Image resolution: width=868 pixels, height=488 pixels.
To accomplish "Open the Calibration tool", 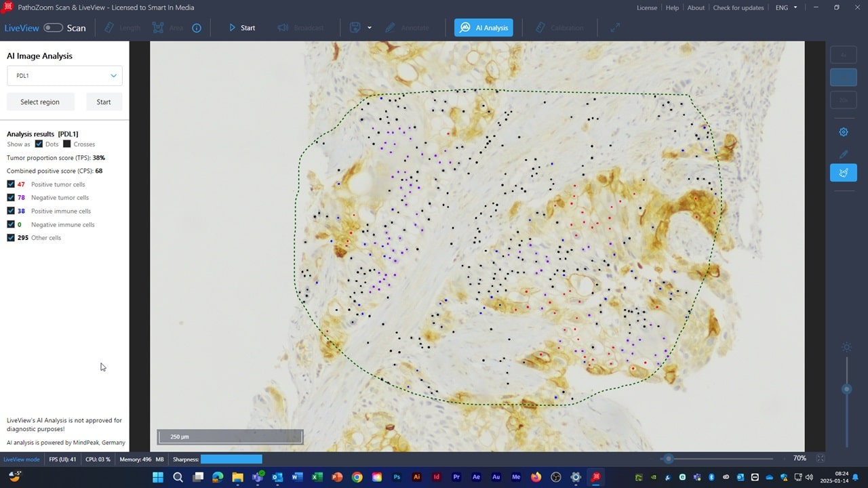I will [x=559, y=28].
